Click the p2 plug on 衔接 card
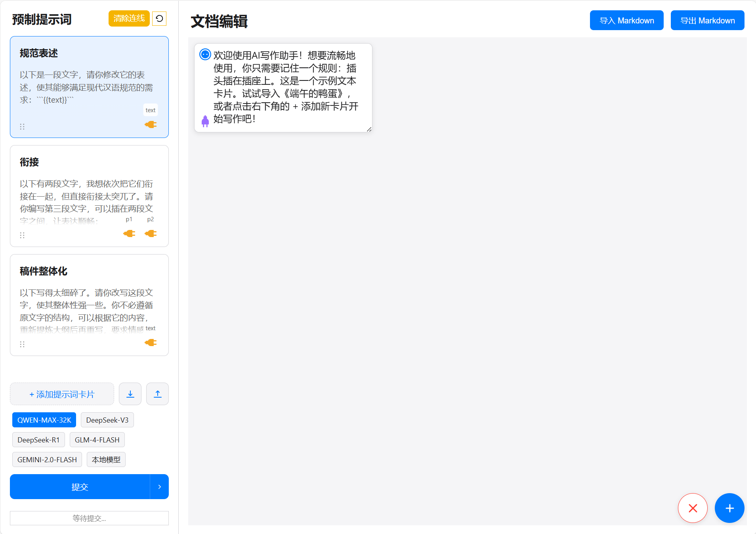This screenshot has width=756, height=534. tap(151, 234)
